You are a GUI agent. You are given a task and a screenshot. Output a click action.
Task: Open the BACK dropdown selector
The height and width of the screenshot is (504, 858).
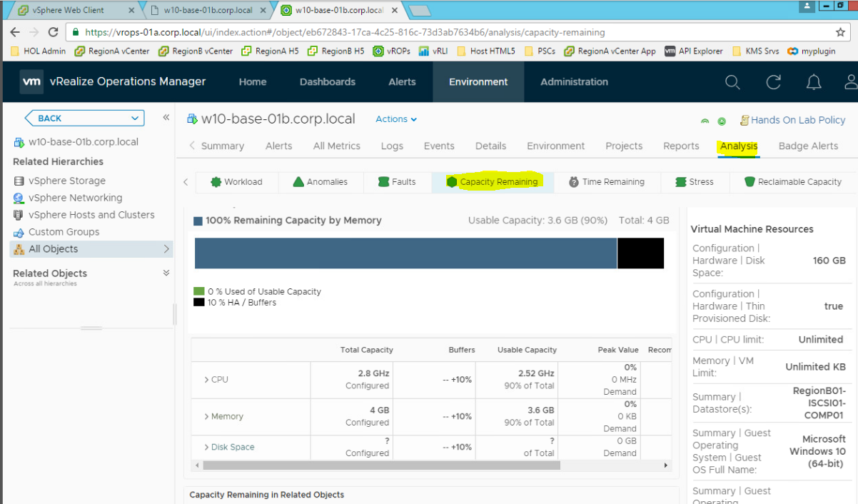[84, 118]
